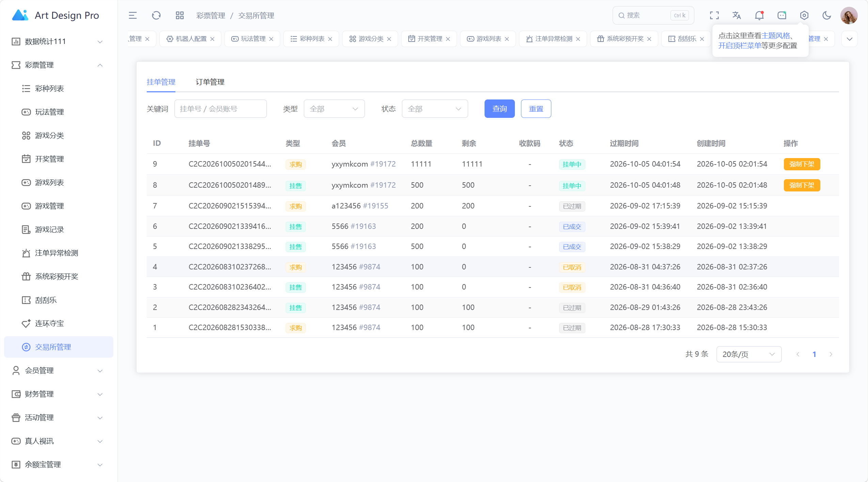This screenshot has height=482, width=868.
Task: Open the quick apps grid icon
Action: click(x=179, y=15)
